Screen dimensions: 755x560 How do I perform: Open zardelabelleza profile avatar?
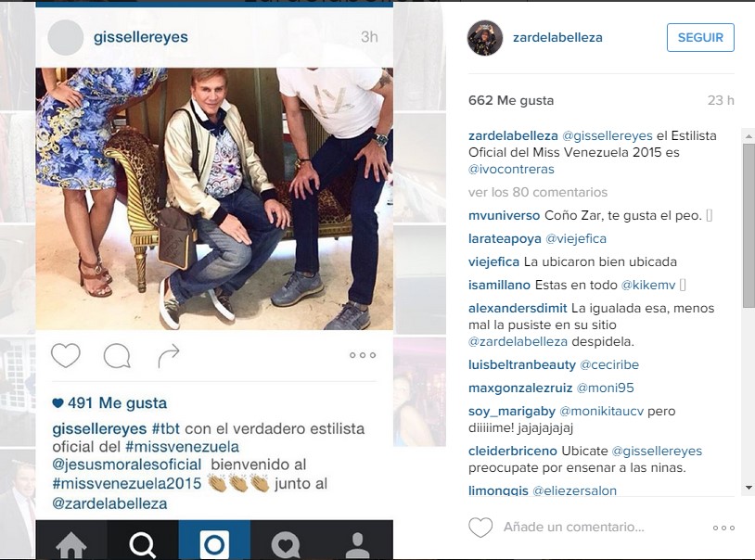click(485, 38)
